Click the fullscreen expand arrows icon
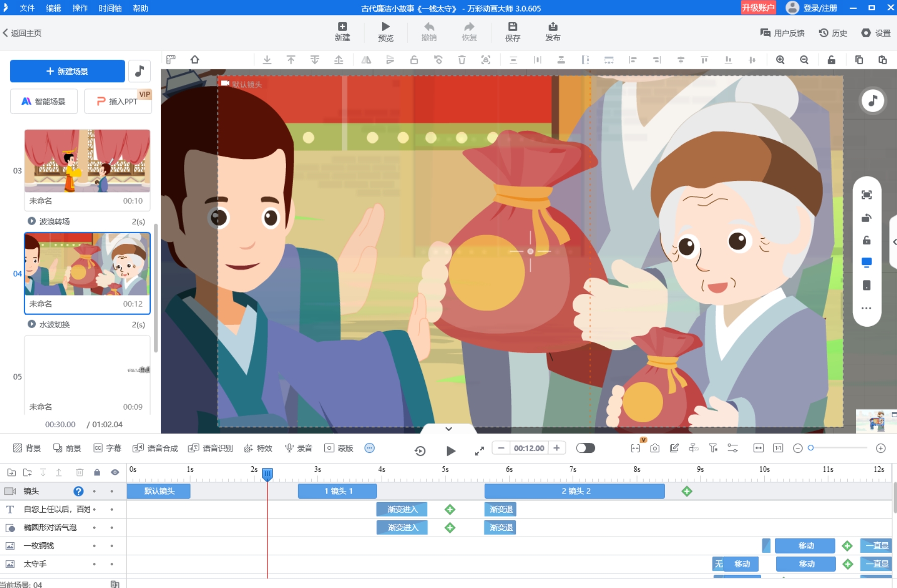This screenshot has height=588, width=897. click(x=479, y=451)
